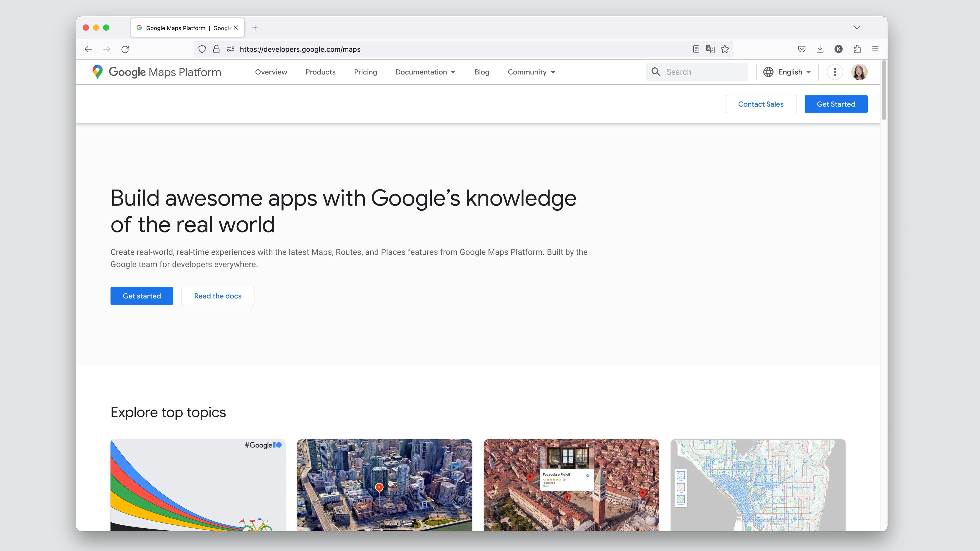Open site permissions icon in address bar
This screenshot has height=551, width=980.
(230, 49)
